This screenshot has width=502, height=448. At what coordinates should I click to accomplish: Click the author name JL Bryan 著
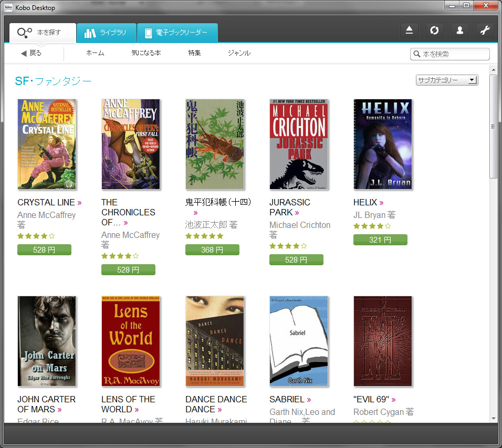click(x=374, y=215)
